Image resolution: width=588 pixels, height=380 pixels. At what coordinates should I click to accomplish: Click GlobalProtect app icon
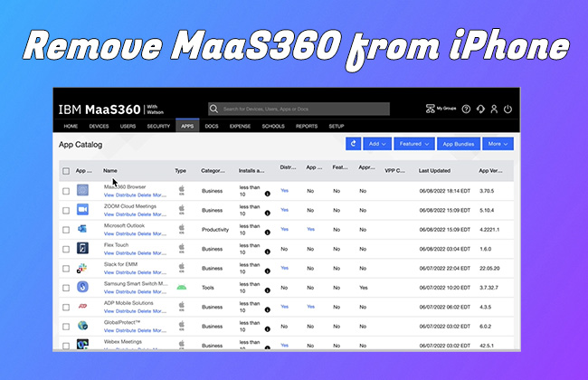82,326
